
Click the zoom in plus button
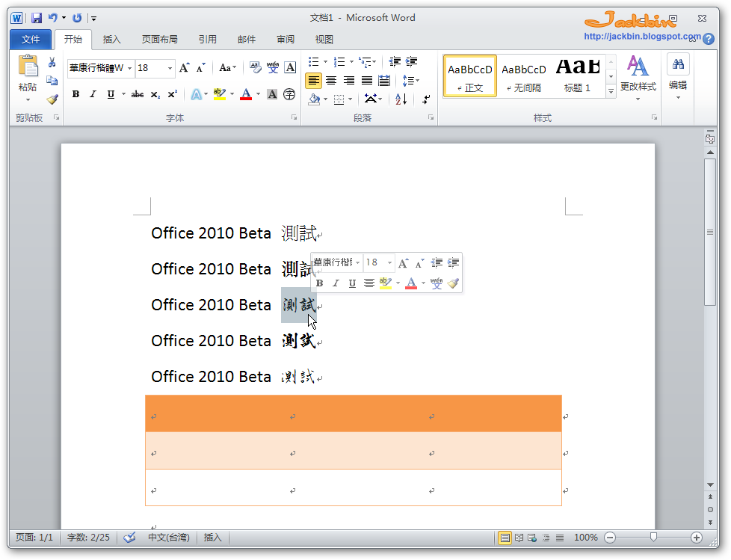click(x=697, y=538)
